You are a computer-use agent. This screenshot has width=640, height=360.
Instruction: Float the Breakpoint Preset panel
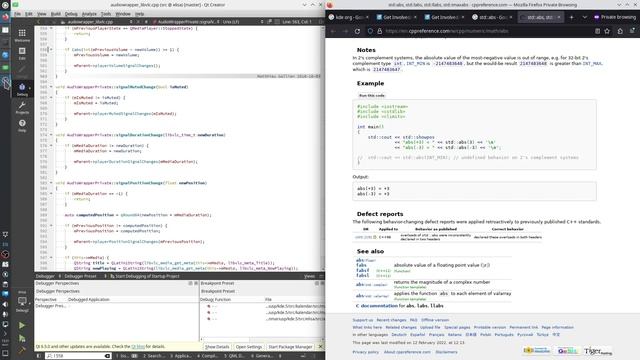pos(317,283)
